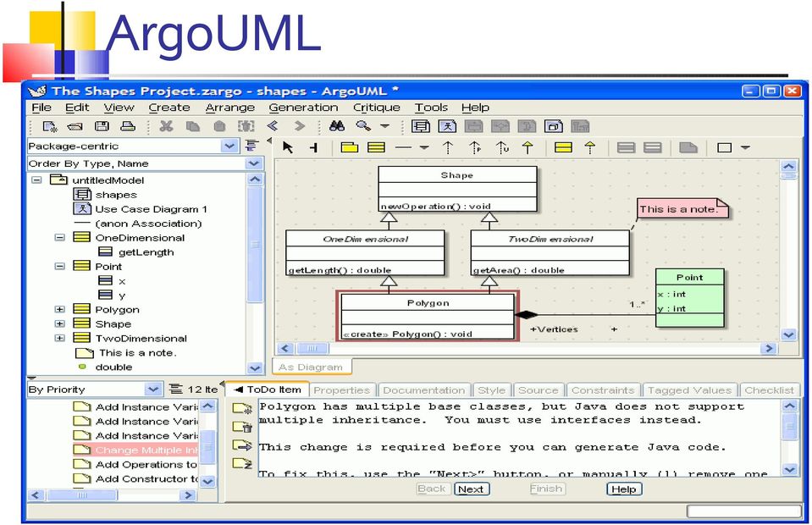The width and height of the screenshot is (812, 525).
Task: Open the Order By Type, Name dropdown
Action: click(x=253, y=163)
